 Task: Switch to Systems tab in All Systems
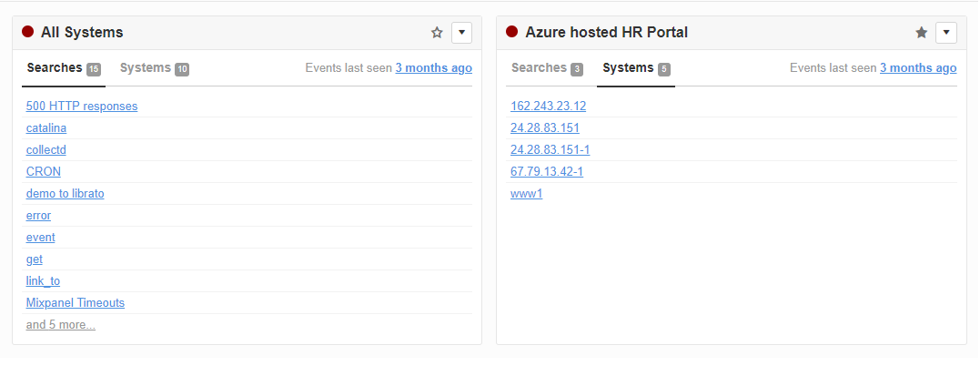coord(155,68)
